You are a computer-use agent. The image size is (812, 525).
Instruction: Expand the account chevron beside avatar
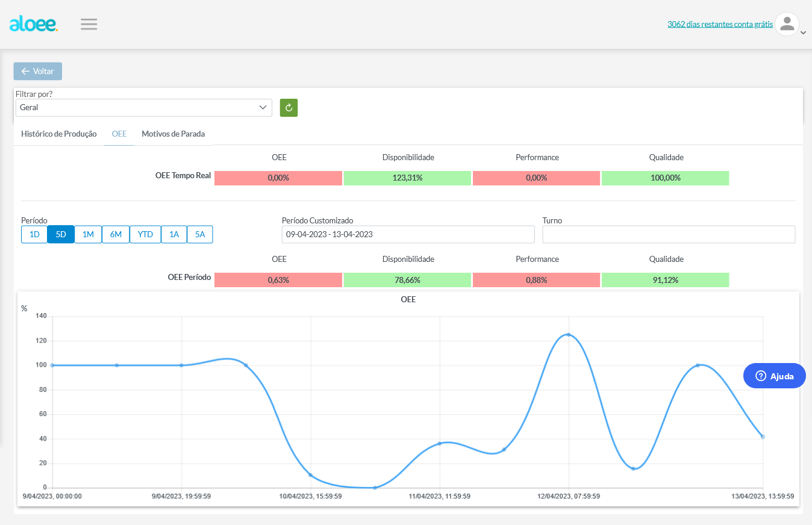tap(803, 33)
